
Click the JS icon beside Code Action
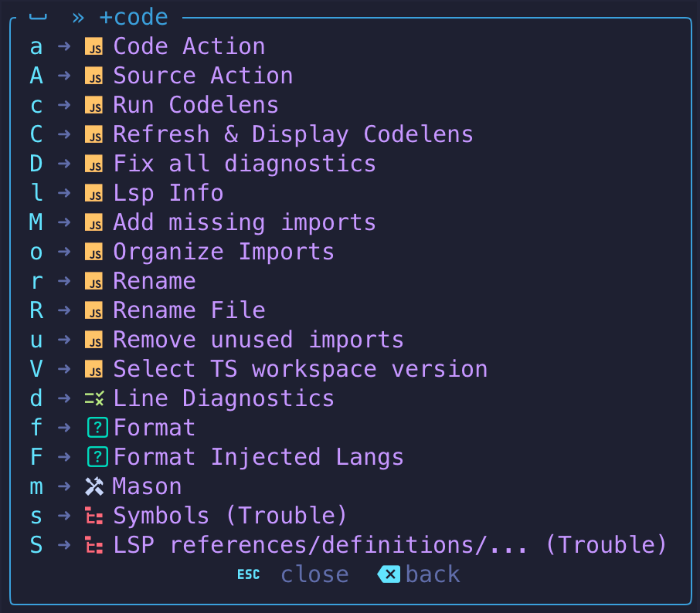point(93,46)
